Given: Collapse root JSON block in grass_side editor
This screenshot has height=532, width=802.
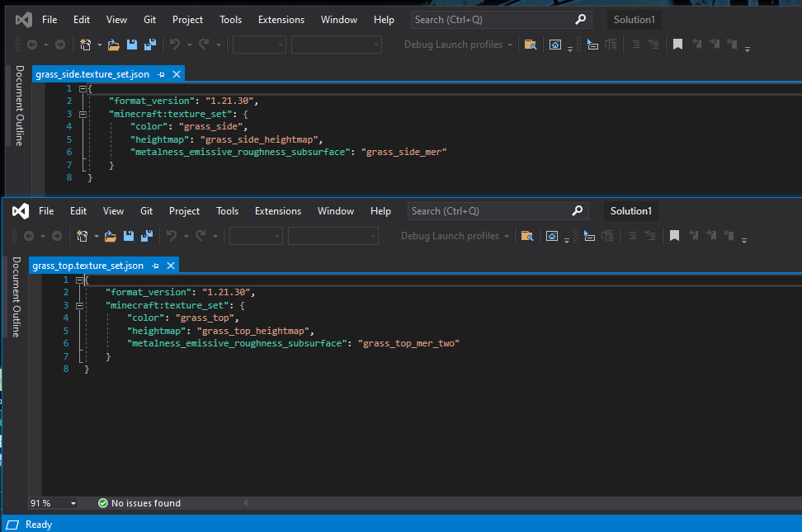Looking at the screenshot, I should pyautogui.click(x=83, y=88).
